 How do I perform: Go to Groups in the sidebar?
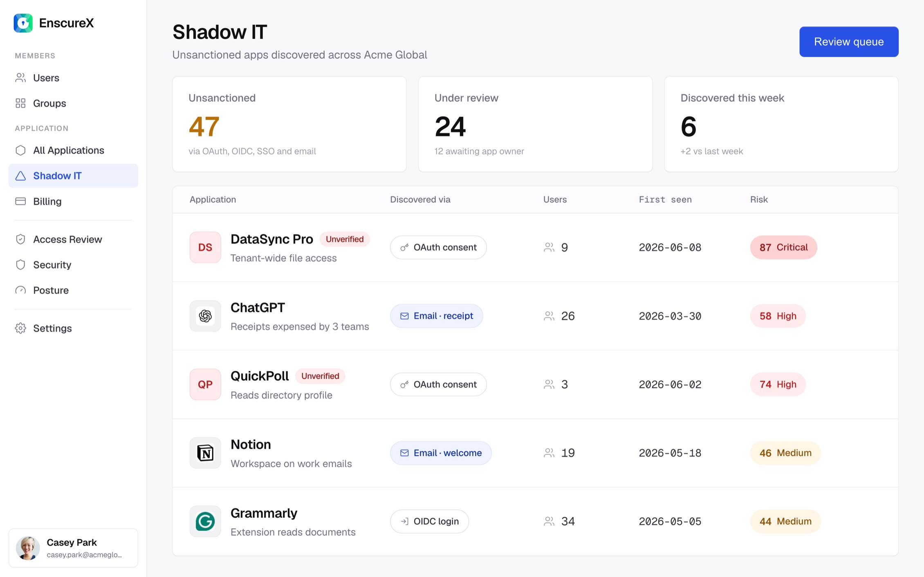click(x=73, y=103)
